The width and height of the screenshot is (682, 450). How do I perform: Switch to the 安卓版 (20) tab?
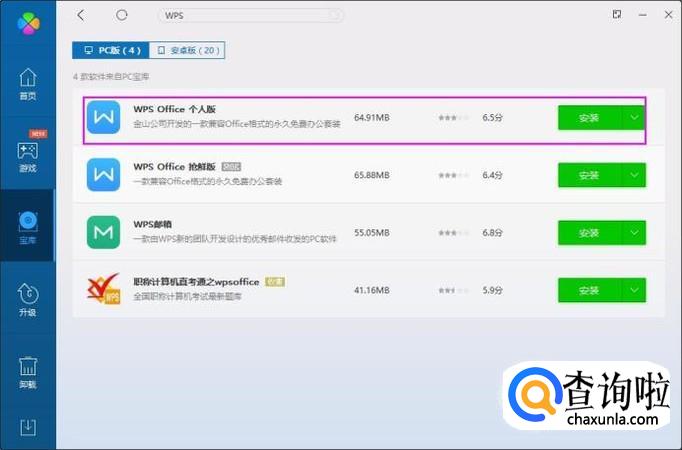(x=187, y=50)
